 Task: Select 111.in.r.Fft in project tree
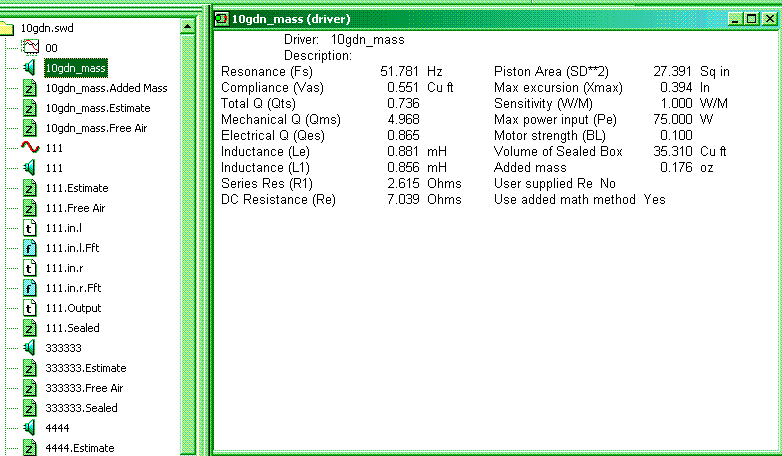coord(73,288)
